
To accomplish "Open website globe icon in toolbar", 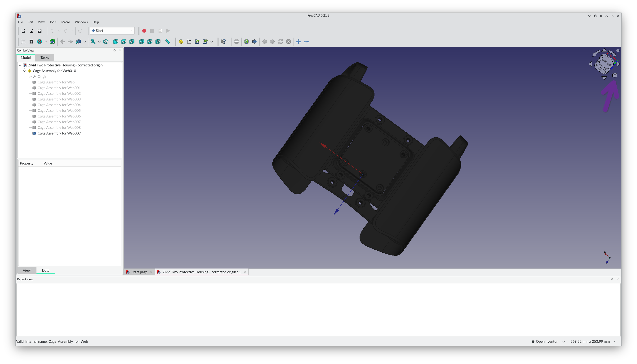I will [x=247, y=42].
